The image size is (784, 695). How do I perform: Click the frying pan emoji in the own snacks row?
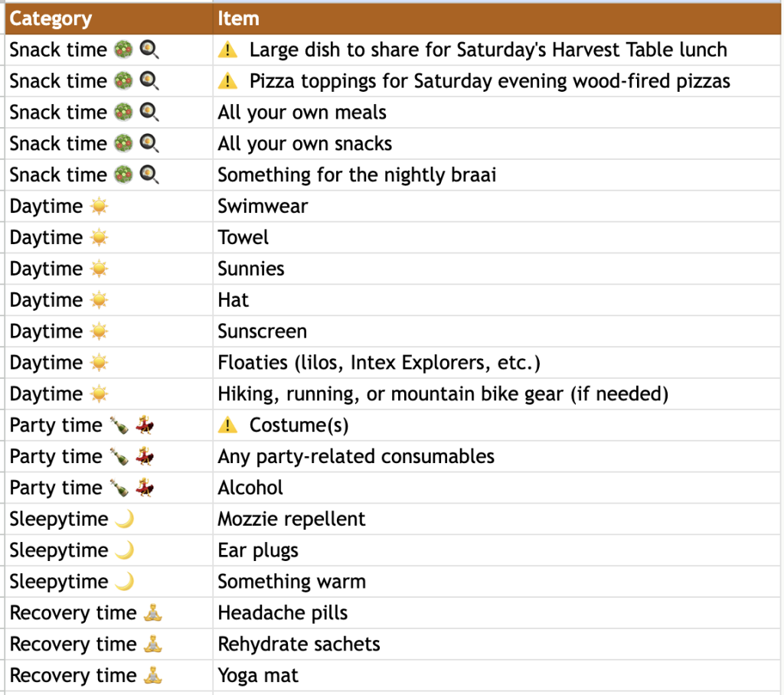[x=149, y=144]
